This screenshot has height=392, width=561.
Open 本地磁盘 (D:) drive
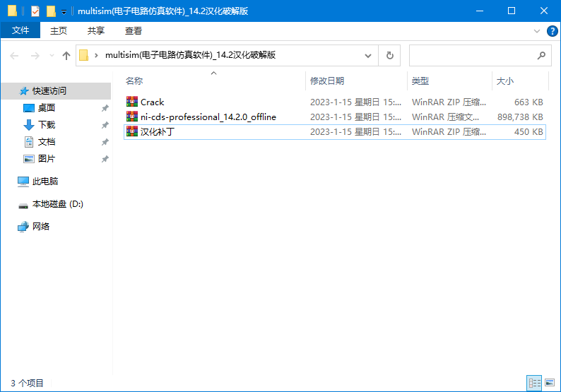58,204
